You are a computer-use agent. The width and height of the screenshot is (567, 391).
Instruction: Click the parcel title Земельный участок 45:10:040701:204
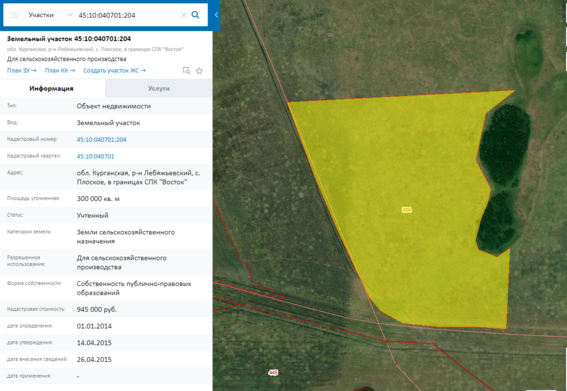pyautogui.click(x=69, y=39)
